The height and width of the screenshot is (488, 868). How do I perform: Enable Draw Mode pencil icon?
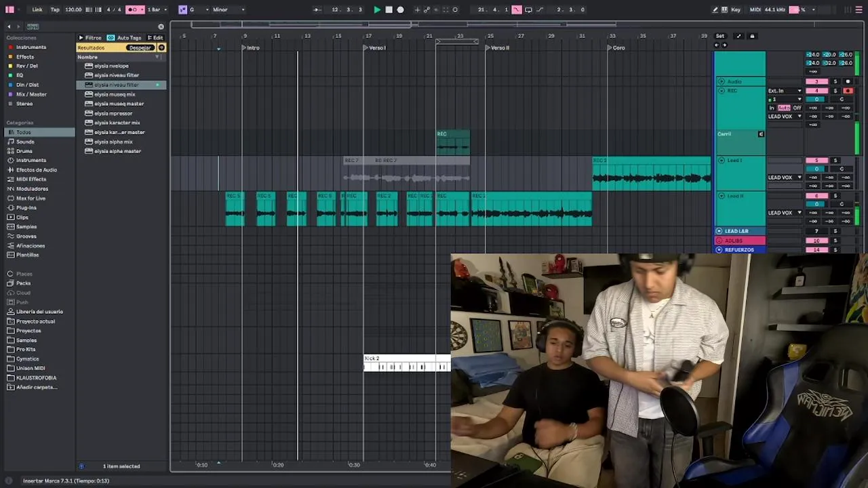point(715,9)
